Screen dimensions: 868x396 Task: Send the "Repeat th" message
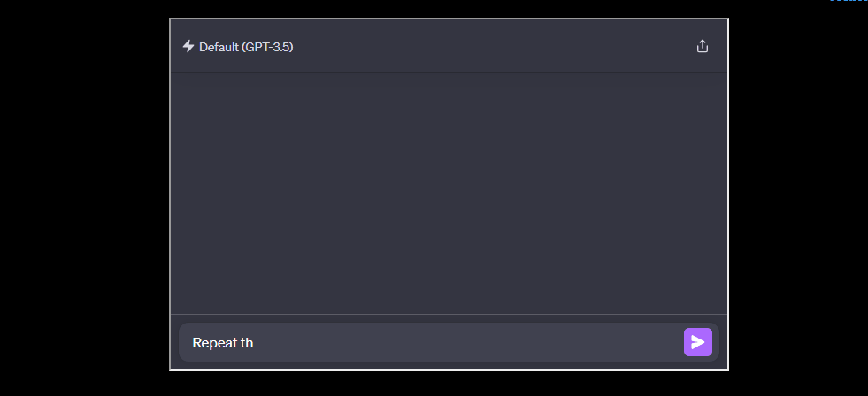point(698,342)
